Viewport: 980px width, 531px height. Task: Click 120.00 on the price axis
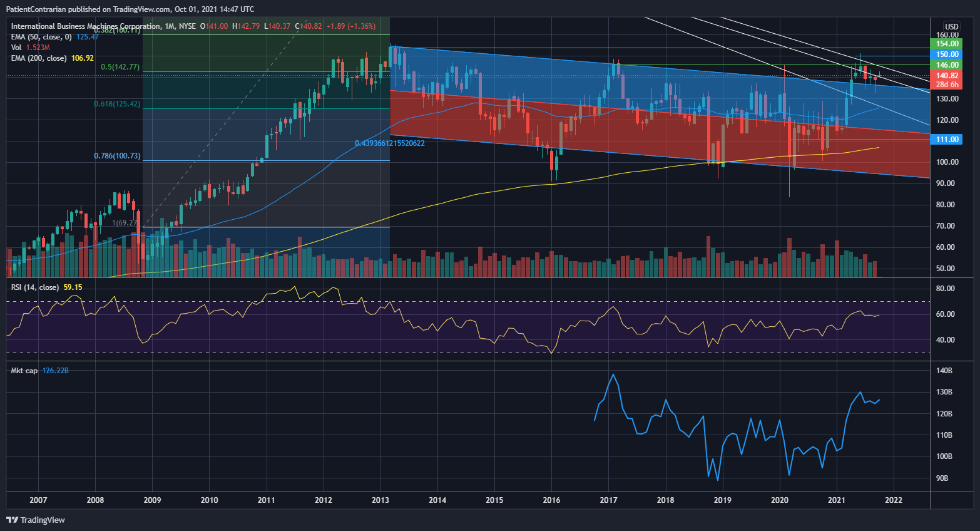pos(947,120)
